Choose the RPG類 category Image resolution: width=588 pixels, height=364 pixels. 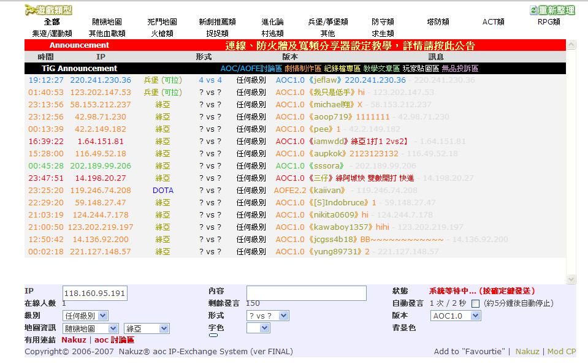(548, 22)
